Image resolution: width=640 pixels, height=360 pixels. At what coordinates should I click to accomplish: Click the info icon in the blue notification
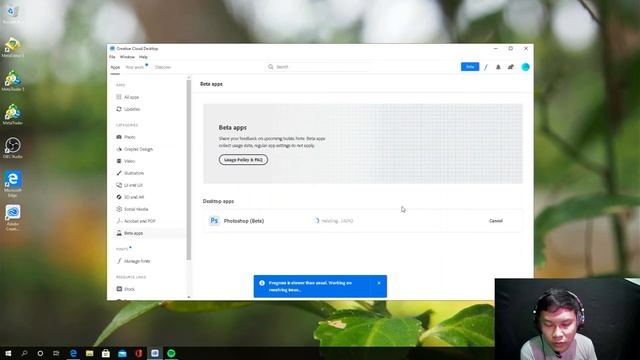point(262,283)
